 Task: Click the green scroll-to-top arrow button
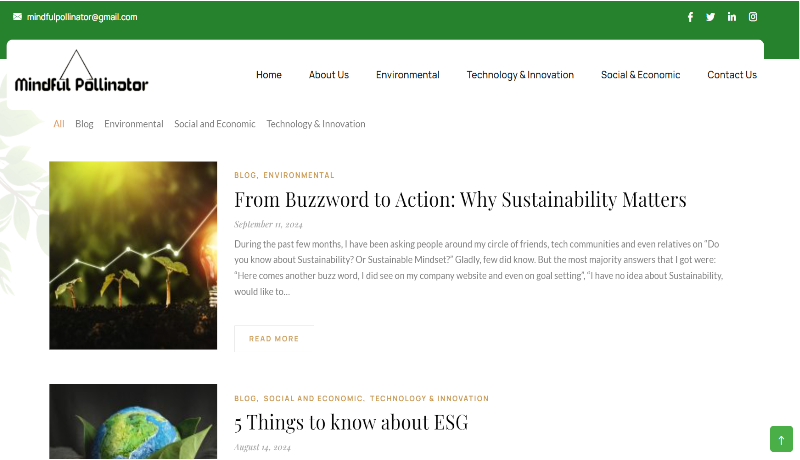pos(781,438)
